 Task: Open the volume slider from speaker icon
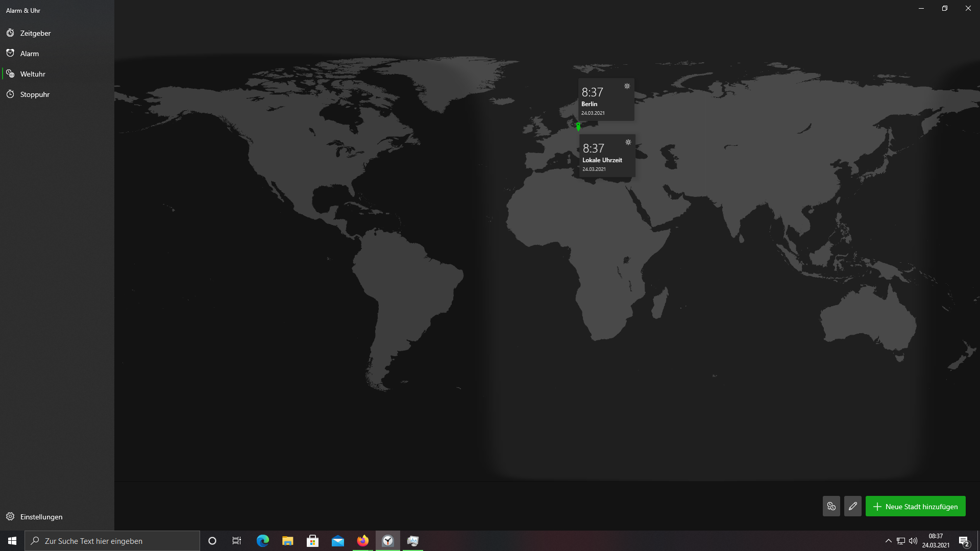tap(913, 541)
